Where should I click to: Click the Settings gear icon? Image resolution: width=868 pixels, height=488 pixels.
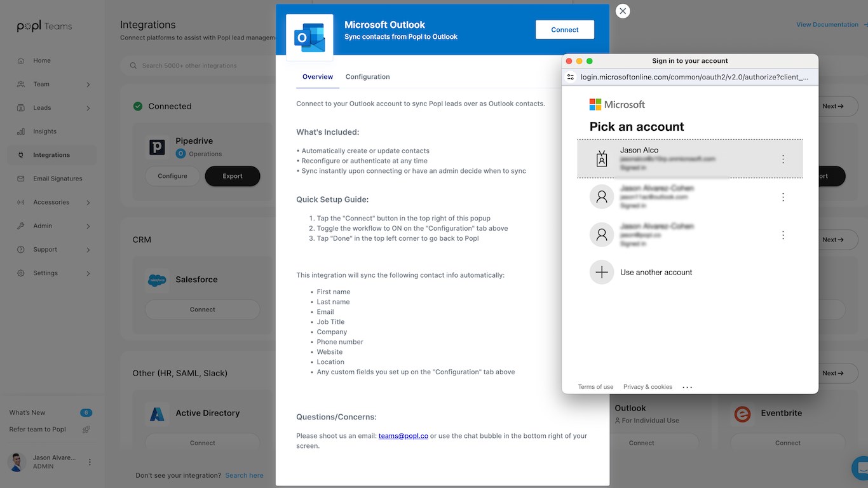tap(21, 273)
